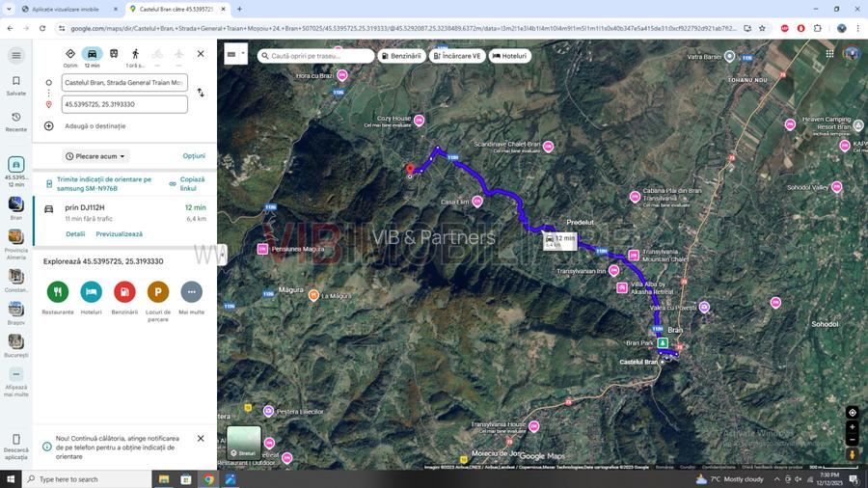868x488 pixels.
Task: Collapse the side panel arrow
Action: tap(222, 255)
